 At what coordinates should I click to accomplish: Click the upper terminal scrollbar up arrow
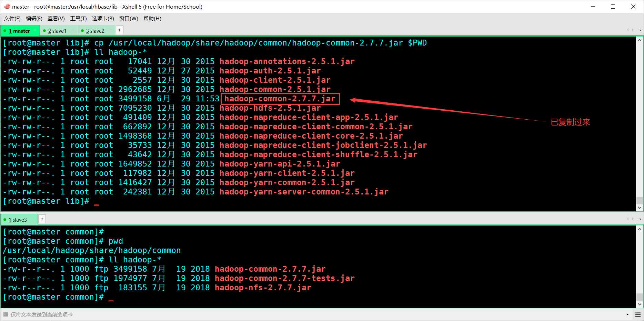point(640,40)
